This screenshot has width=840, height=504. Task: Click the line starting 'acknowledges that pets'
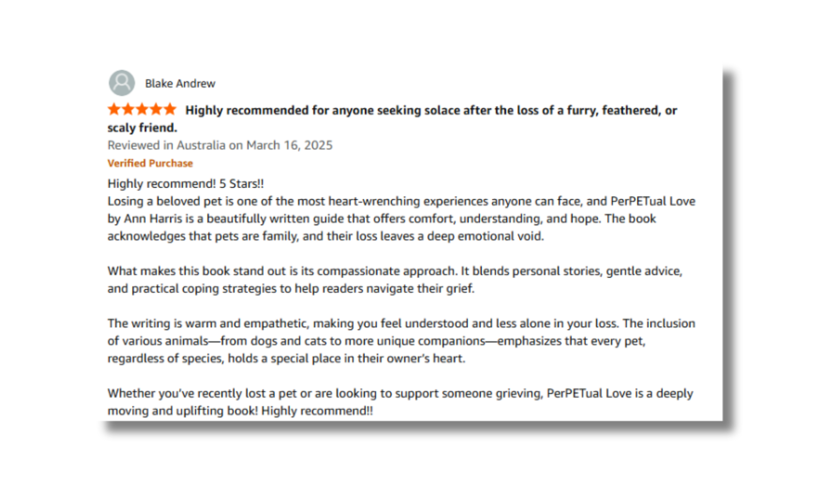pyautogui.click(x=326, y=236)
